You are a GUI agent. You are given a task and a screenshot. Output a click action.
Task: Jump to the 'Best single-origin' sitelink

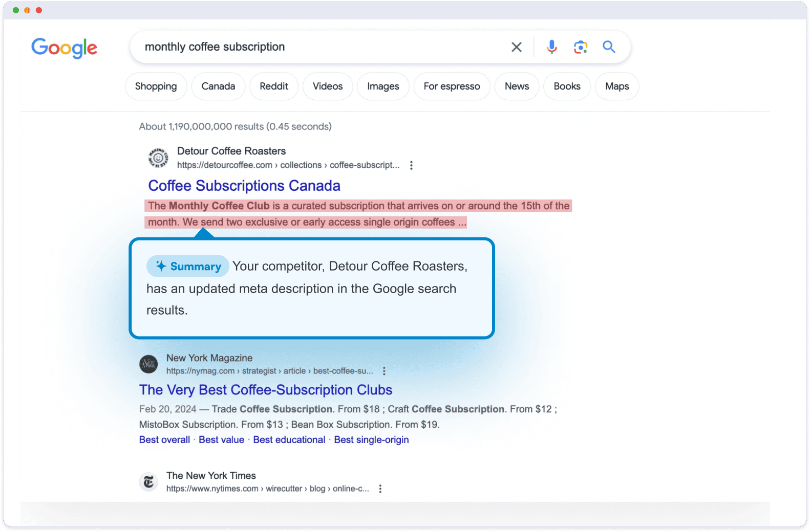click(x=372, y=440)
